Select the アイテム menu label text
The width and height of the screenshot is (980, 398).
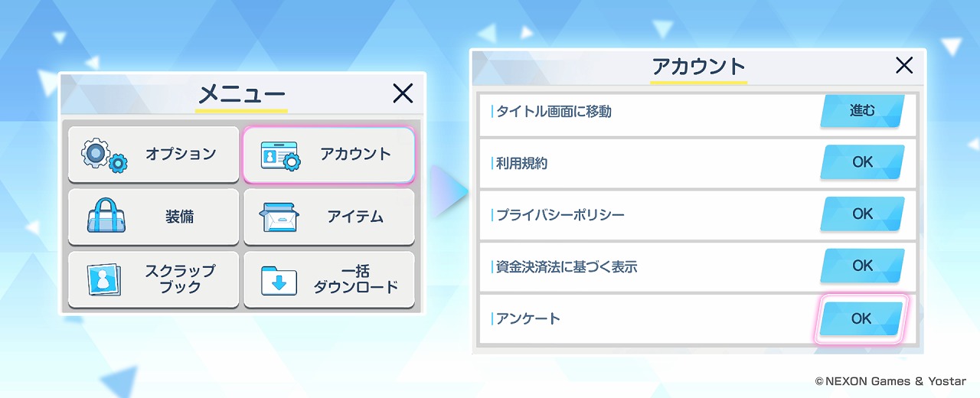[x=355, y=217]
